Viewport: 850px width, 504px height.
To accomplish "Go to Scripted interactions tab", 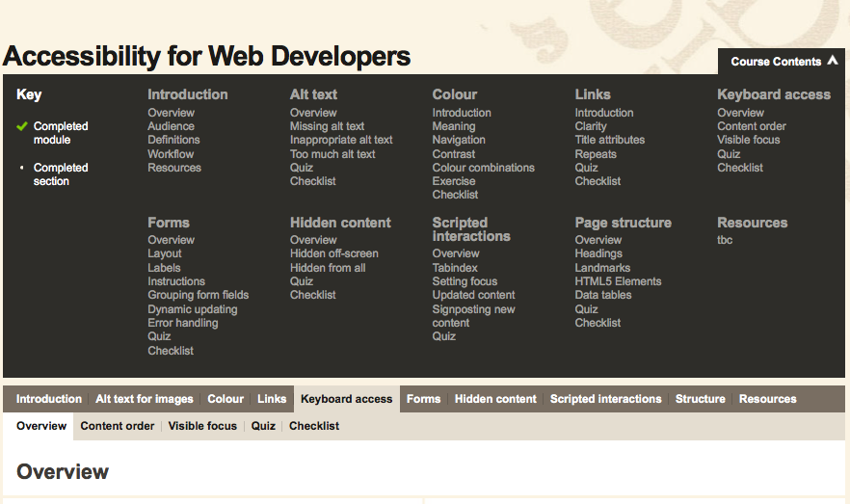I will (605, 399).
